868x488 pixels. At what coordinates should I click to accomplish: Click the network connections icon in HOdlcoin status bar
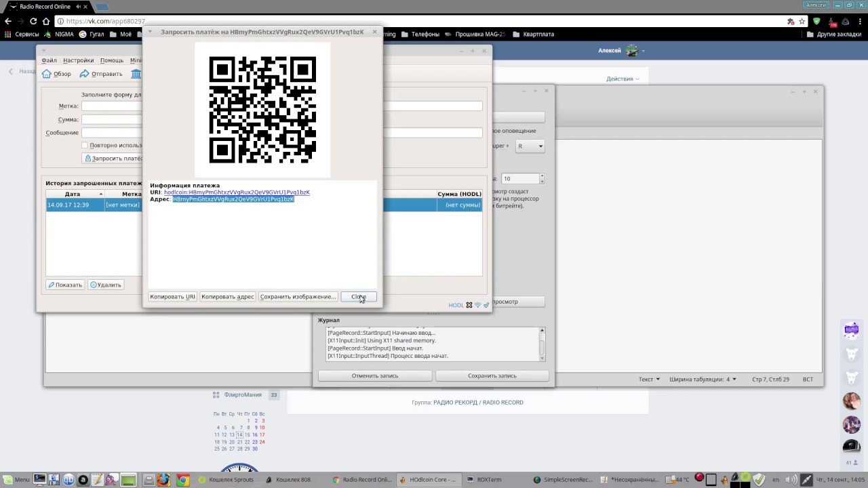coord(477,305)
